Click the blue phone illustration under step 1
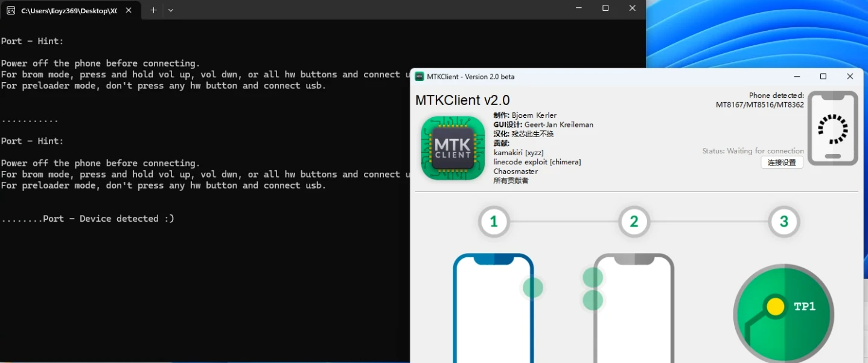 pos(493,308)
